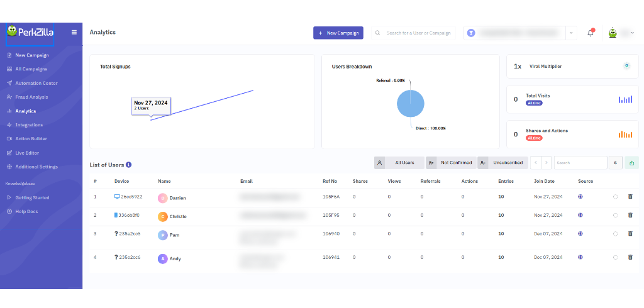This screenshot has width=644, height=308.
Task: Click the Viral Multiplier gear icon
Action: (626, 65)
